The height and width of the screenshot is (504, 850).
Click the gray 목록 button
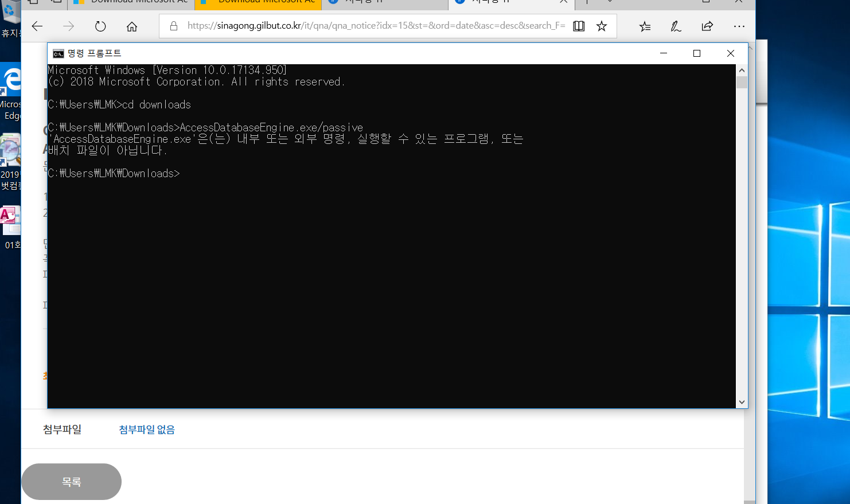point(71,482)
